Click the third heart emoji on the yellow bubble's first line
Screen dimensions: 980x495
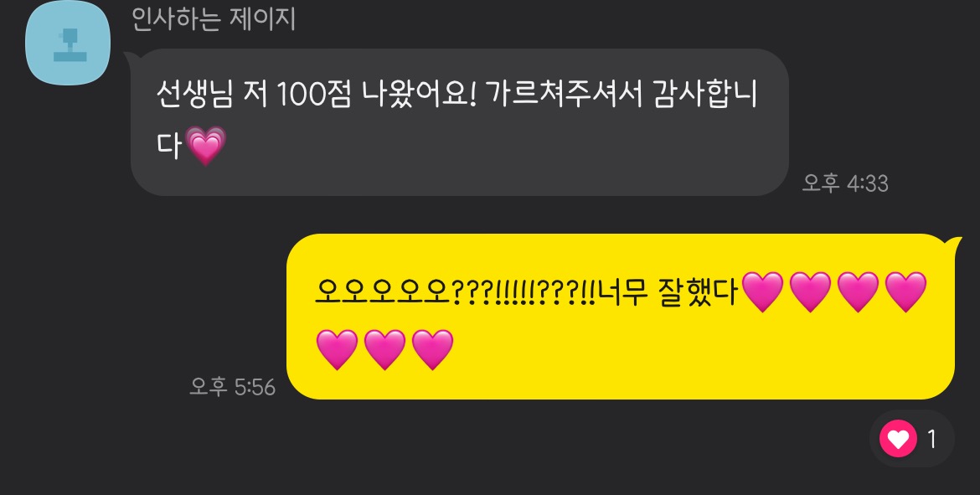(858, 291)
